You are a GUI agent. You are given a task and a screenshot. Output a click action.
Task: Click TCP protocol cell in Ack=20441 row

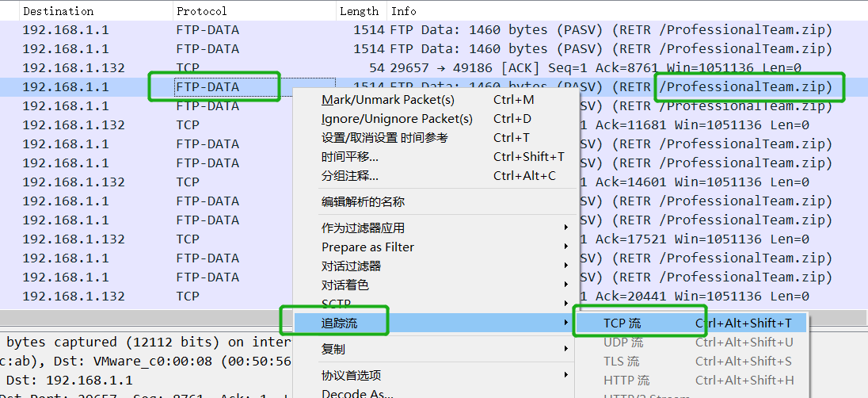click(x=188, y=297)
